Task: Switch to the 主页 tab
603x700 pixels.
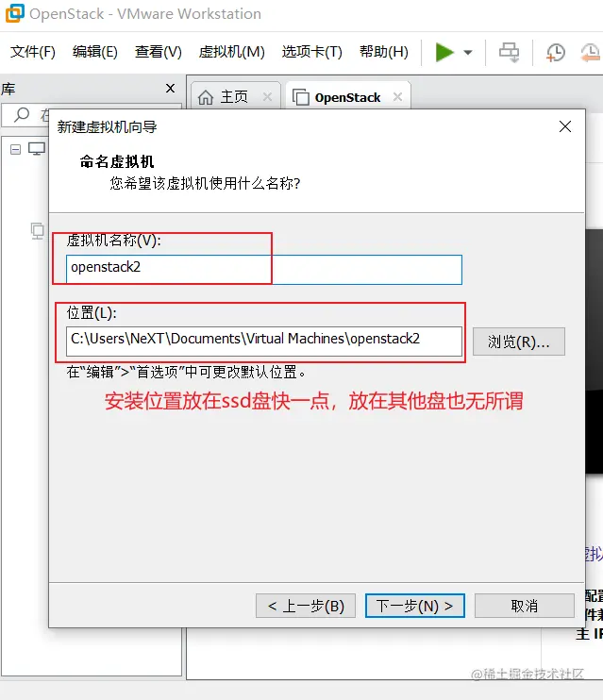Action: click(x=235, y=96)
